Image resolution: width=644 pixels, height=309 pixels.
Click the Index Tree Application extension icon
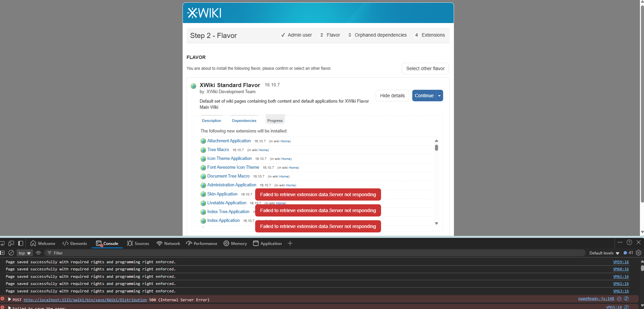tap(203, 212)
